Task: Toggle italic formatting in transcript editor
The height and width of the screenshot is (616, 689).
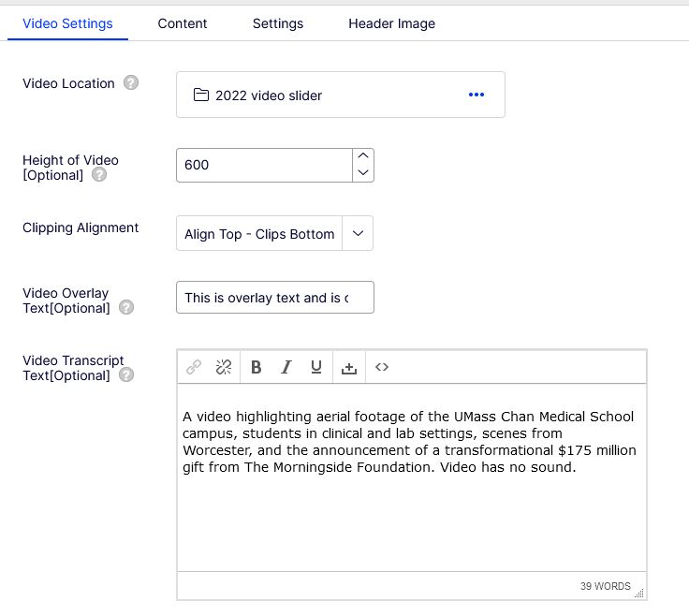Action: coord(286,367)
